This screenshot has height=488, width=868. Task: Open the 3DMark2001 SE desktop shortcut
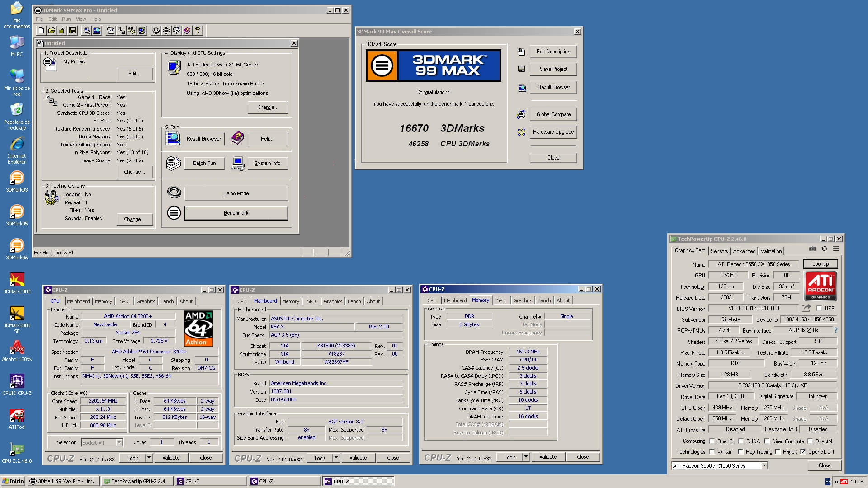[x=17, y=319]
